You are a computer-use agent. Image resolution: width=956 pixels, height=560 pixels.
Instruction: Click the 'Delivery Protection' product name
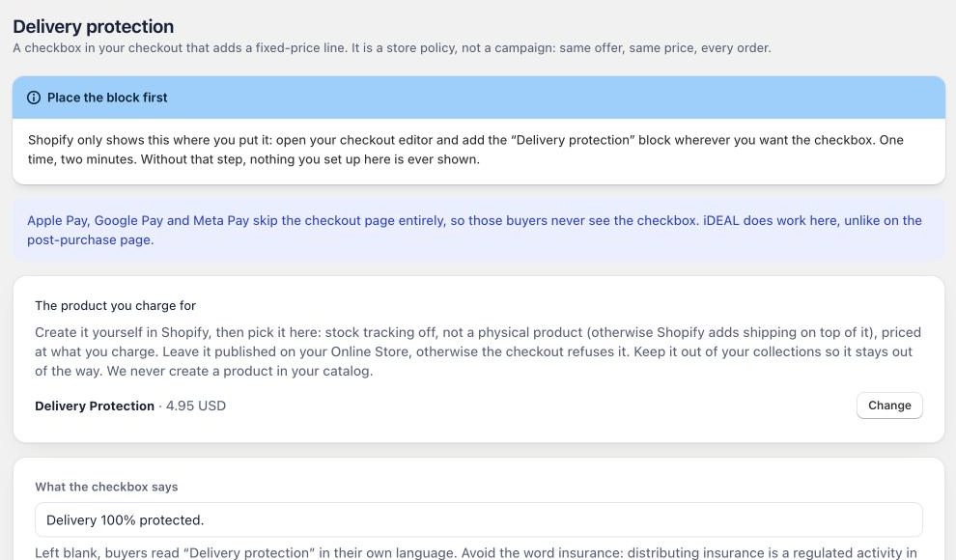point(95,406)
